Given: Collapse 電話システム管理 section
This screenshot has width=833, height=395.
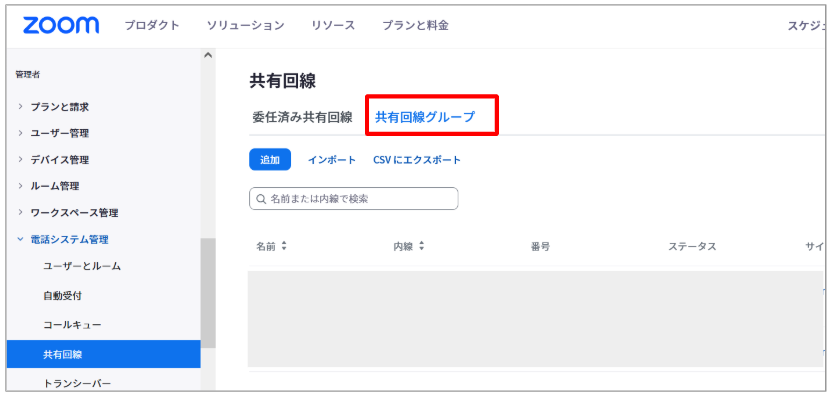Looking at the screenshot, I should pyautogui.click(x=21, y=239).
